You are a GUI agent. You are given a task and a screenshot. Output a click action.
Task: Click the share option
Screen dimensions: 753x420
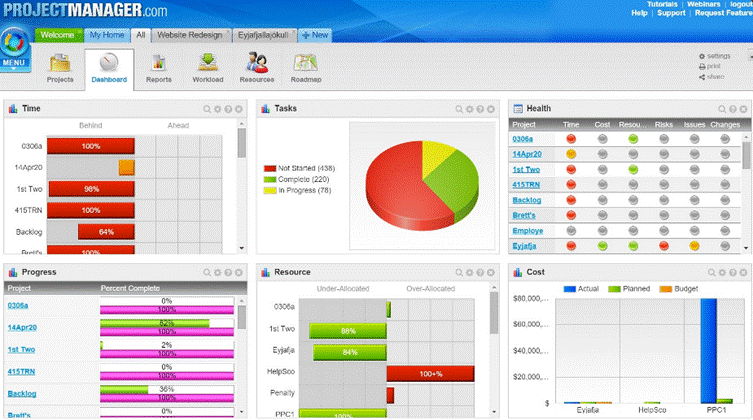tap(712, 77)
